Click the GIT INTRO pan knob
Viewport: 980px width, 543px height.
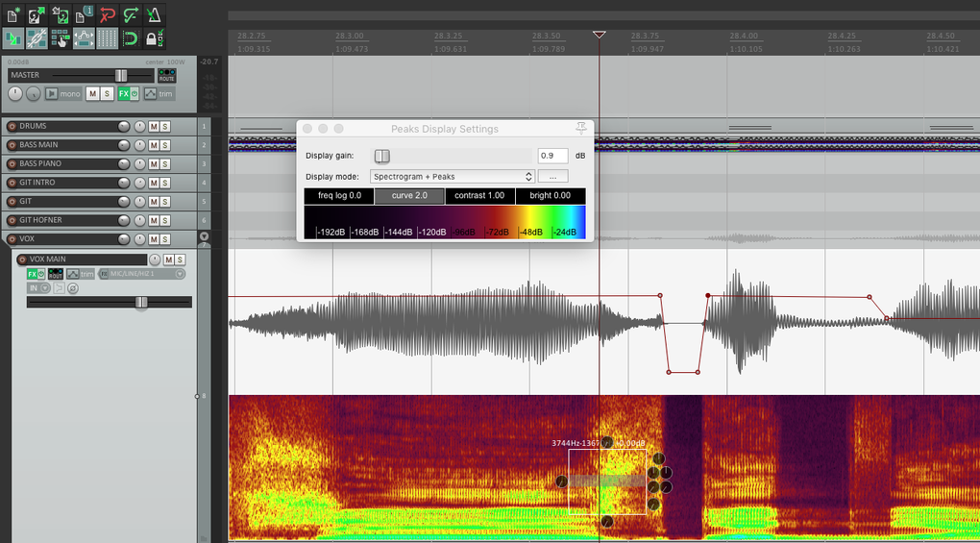[139, 183]
